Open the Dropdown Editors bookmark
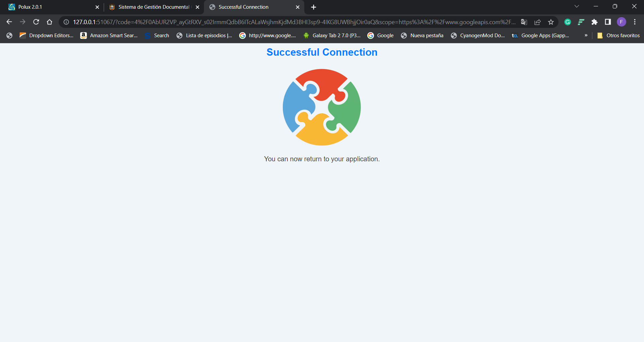Viewport: 644px width, 342px height. coord(46,36)
